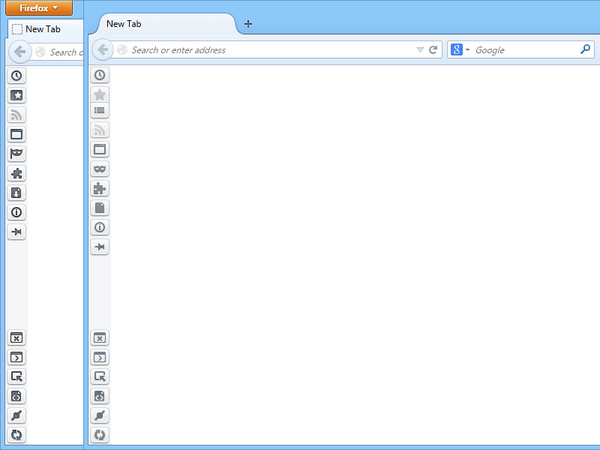Start private browsing mask icon, right window

(x=100, y=169)
